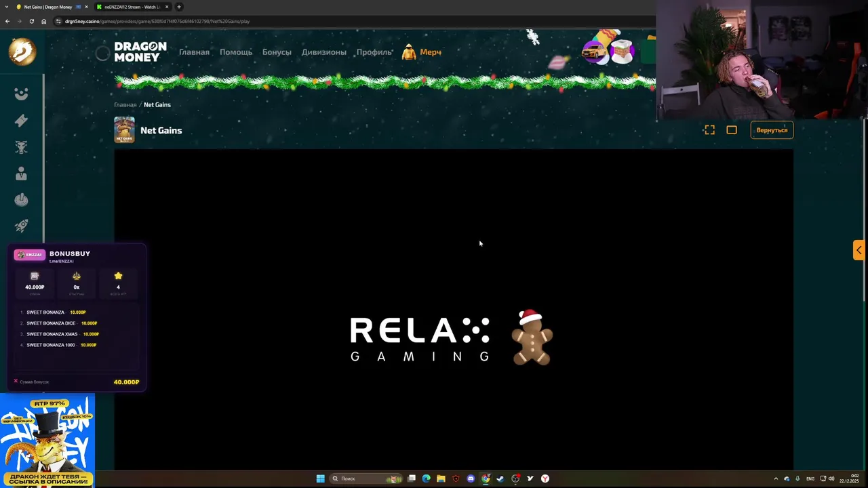Open Task View on the taskbar
This screenshot has width=868, height=488.
(412, 479)
